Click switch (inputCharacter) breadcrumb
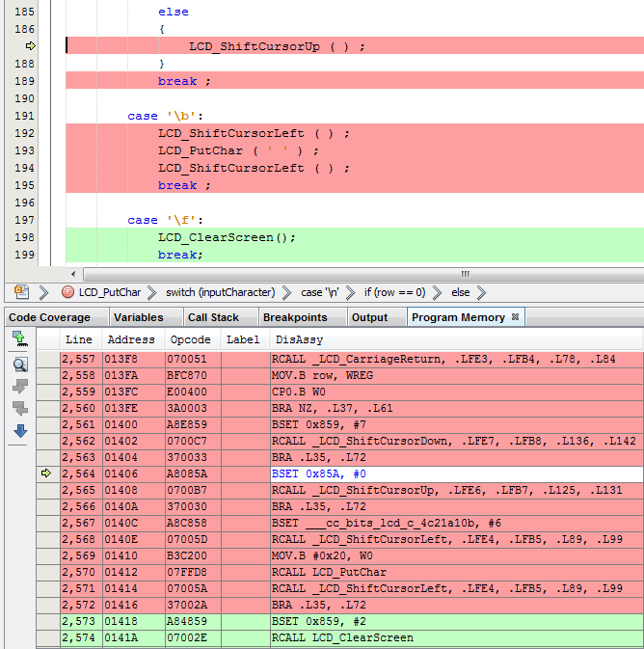 220,292
